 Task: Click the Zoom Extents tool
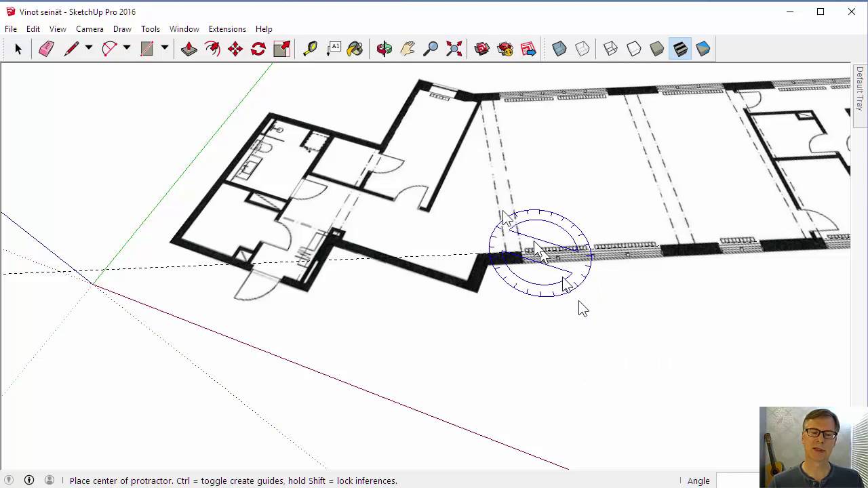click(x=454, y=49)
